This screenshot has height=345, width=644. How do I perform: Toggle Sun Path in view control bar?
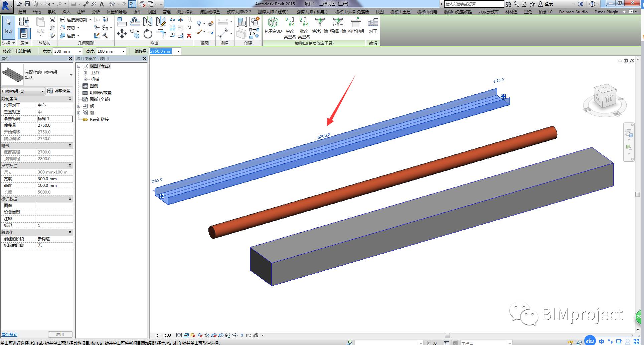[x=193, y=335]
